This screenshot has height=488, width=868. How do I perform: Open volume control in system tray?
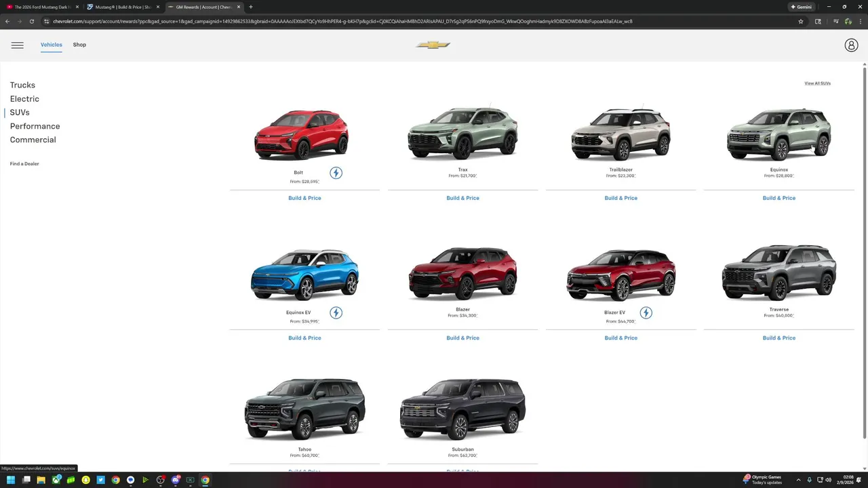pyautogui.click(x=828, y=480)
